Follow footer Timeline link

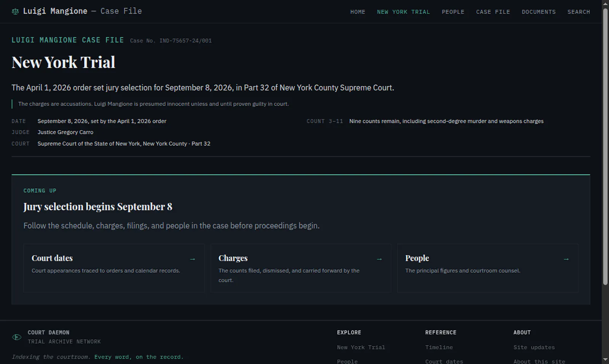click(439, 347)
